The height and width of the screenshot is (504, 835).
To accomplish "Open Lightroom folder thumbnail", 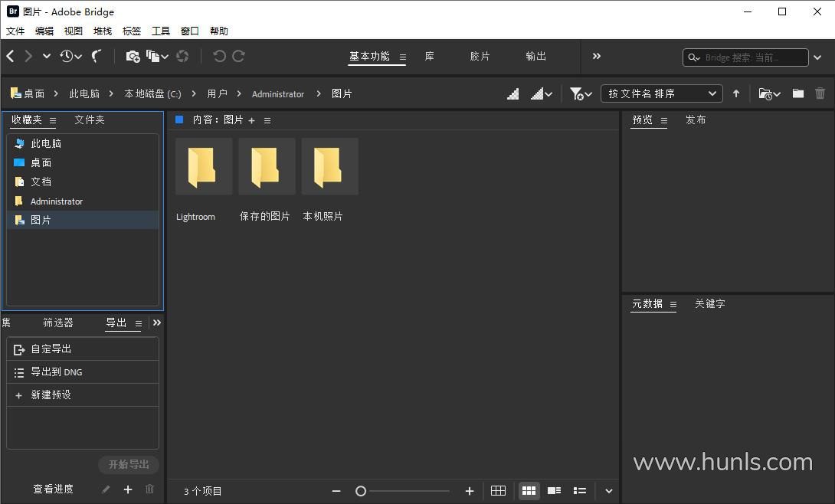I will (x=204, y=166).
